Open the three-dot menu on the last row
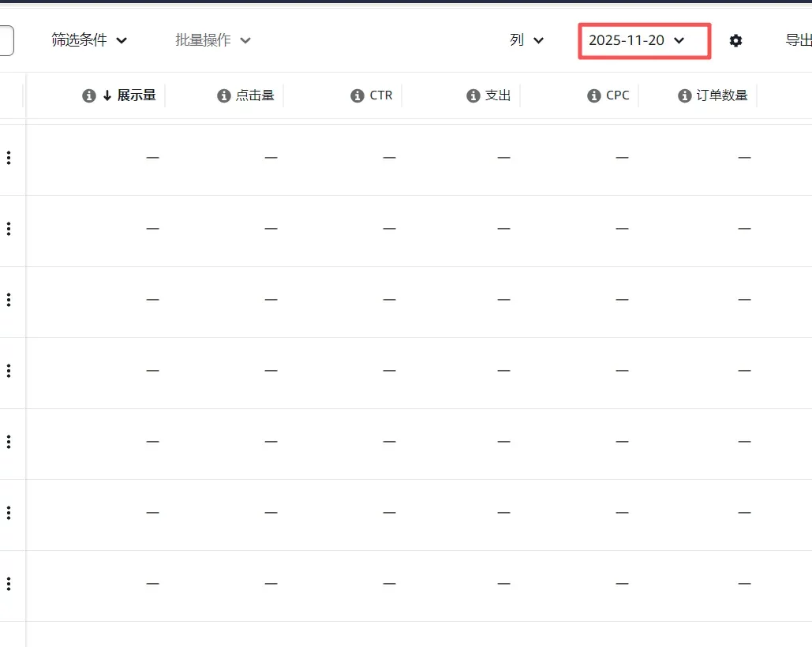This screenshot has width=812, height=647. (9, 584)
